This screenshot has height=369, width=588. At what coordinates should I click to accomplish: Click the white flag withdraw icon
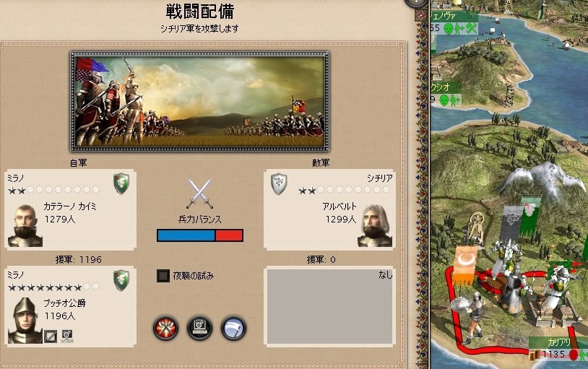click(x=233, y=328)
